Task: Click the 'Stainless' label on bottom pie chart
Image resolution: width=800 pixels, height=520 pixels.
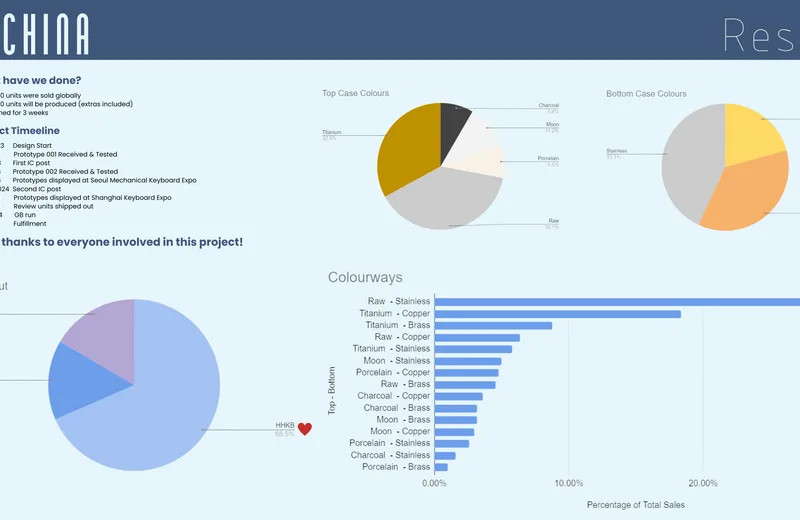Action: pyautogui.click(x=616, y=151)
